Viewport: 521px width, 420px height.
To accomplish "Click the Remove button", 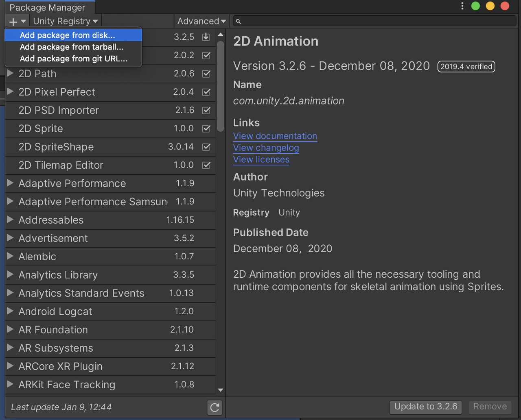I will [x=490, y=407].
